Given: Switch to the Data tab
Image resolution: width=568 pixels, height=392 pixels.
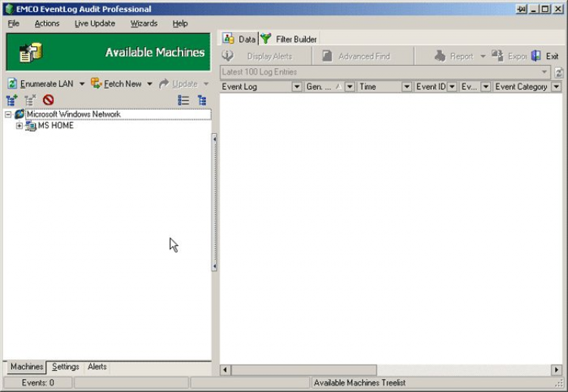Looking at the screenshot, I should coord(239,39).
